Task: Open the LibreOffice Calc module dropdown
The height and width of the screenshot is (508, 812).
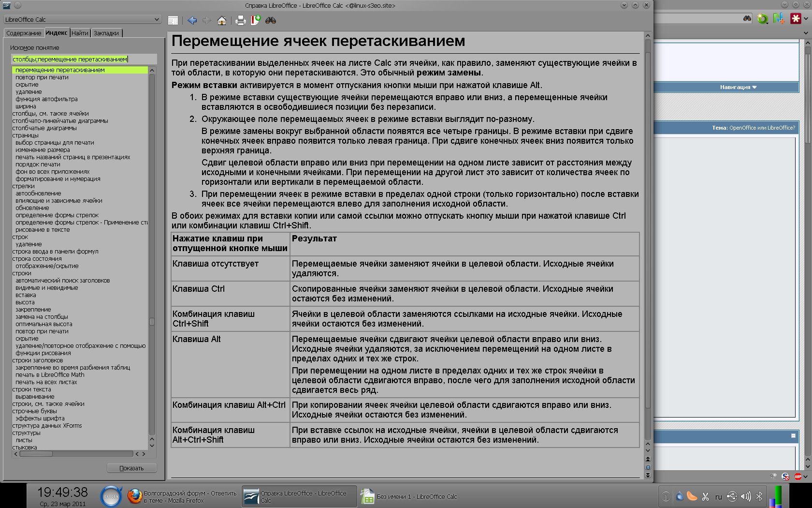Action: pyautogui.click(x=82, y=19)
